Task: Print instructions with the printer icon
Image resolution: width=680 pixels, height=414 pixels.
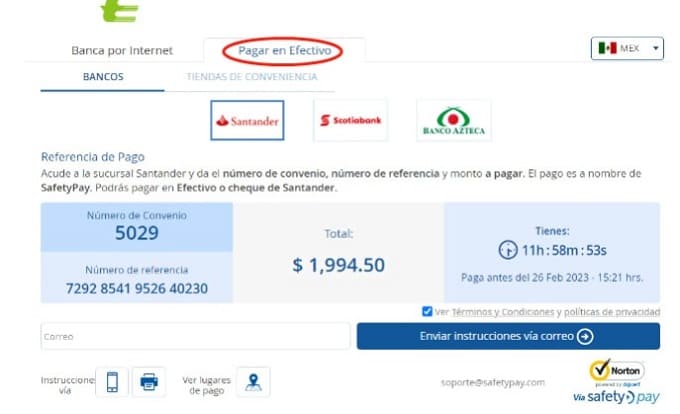Action: click(149, 382)
